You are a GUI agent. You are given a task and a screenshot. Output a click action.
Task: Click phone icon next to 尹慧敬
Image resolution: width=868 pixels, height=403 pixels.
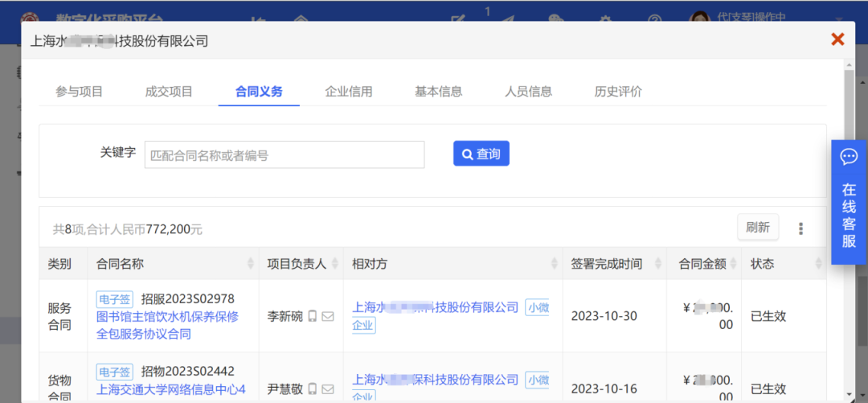[312, 389]
